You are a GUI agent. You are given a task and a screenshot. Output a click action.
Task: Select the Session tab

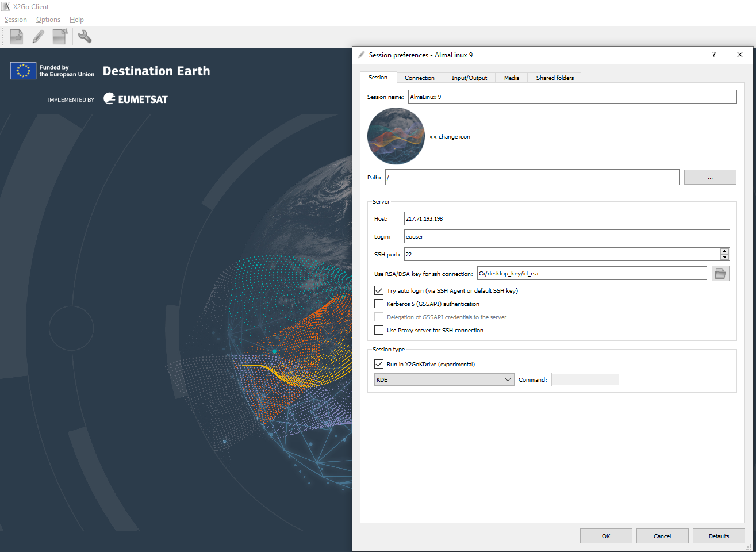pos(378,77)
